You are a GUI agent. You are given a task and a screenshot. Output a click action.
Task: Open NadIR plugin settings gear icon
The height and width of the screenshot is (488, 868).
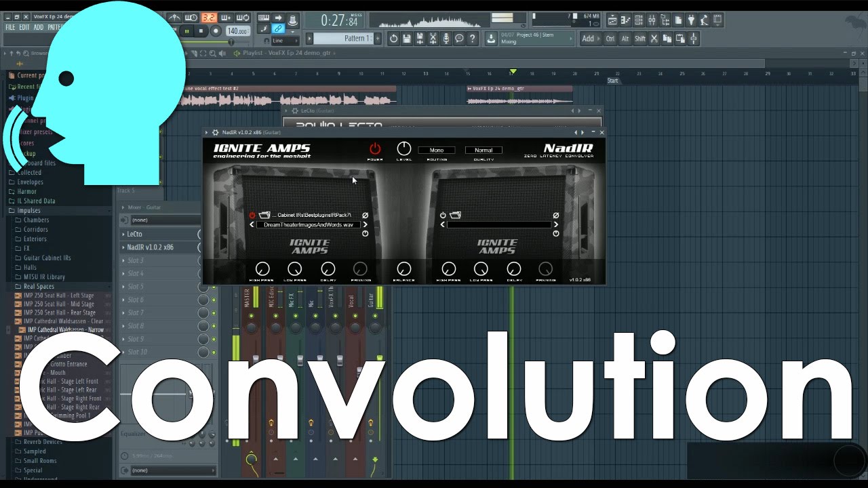pyautogui.click(x=216, y=133)
